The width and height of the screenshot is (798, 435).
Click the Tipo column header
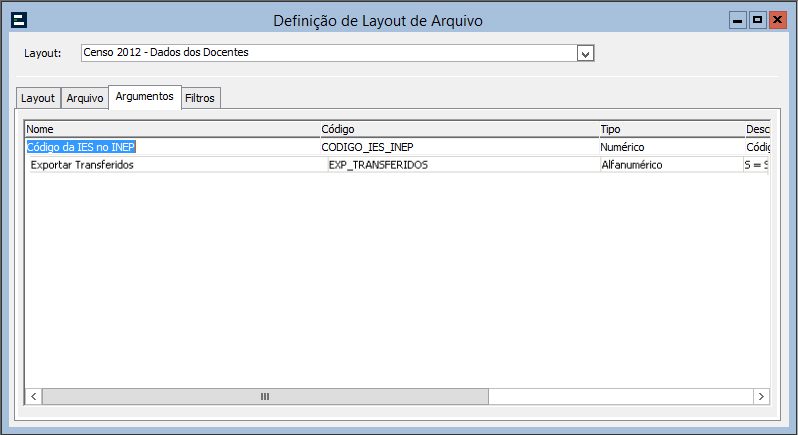672,129
